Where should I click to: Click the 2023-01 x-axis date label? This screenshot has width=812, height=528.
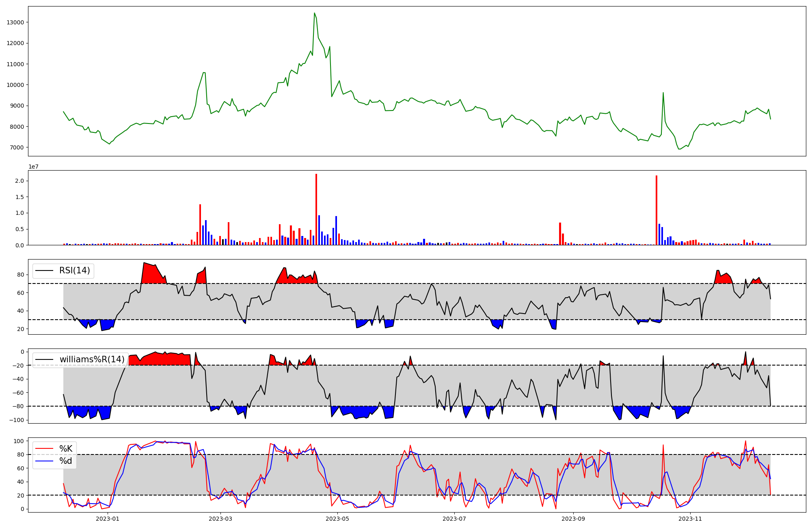[x=108, y=519]
